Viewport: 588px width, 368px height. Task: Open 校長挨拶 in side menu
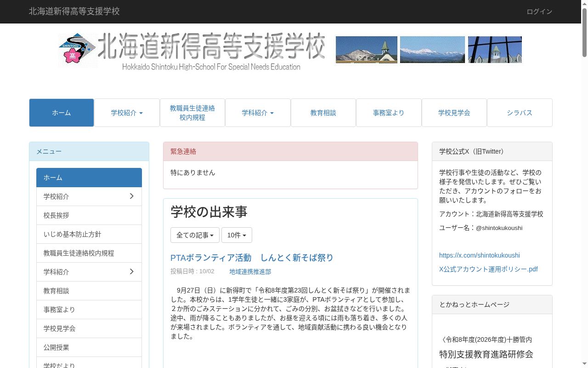tap(89, 215)
